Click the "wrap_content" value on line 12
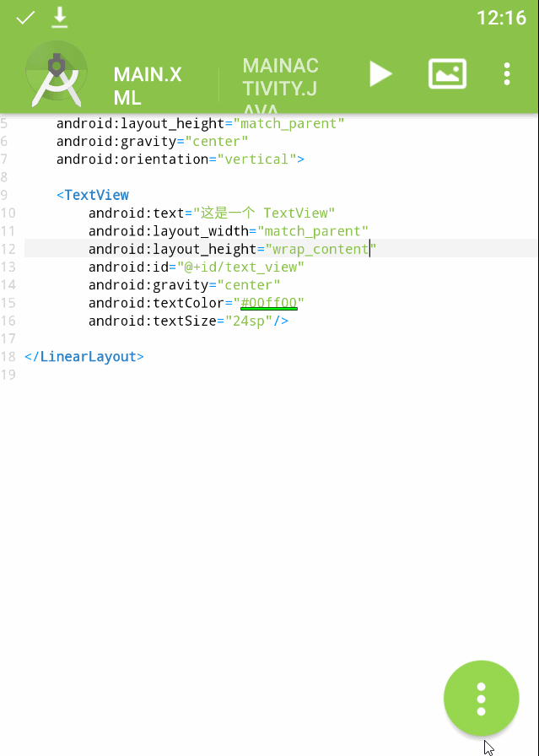Image resolution: width=539 pixels, height=756 pixels. [321, 249]
